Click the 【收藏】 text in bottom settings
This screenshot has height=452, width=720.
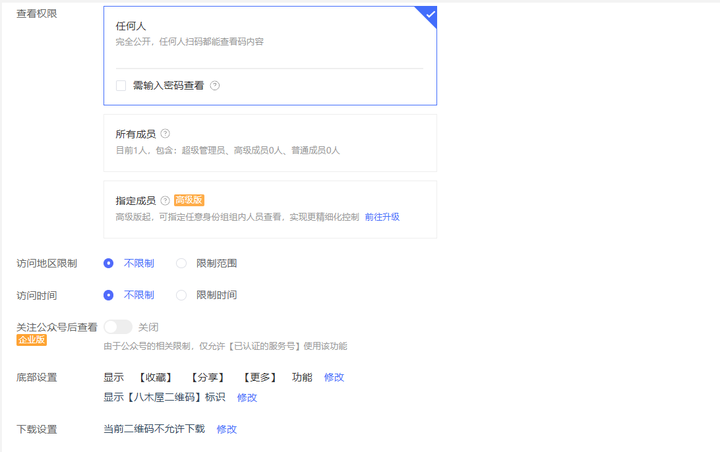click(x=156, y=378)
